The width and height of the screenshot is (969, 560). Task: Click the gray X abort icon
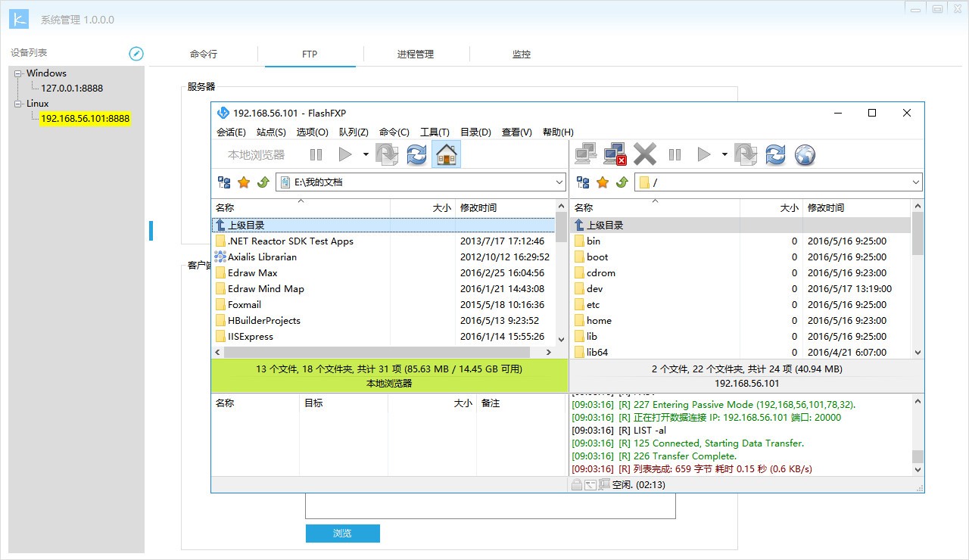tap(645, 154)
